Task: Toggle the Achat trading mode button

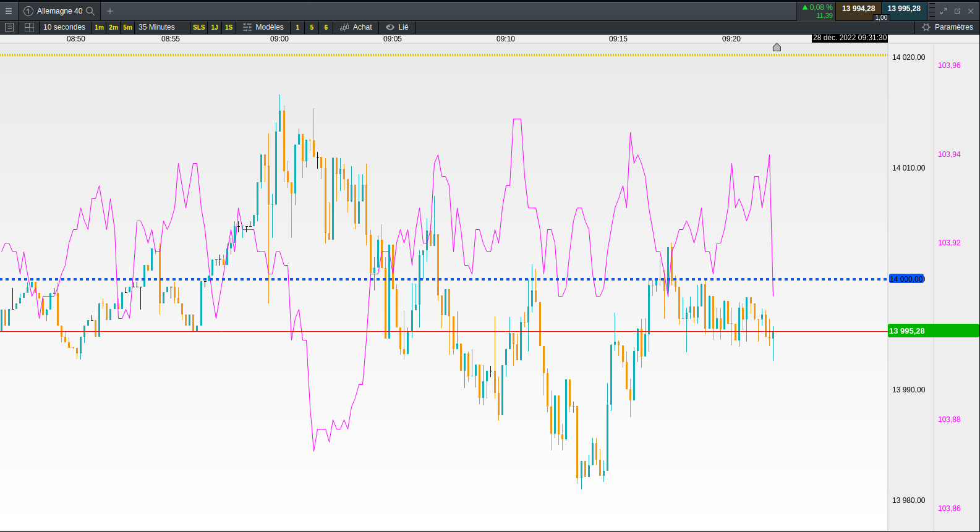Action: pyautogui.click(x=356, y=27)
